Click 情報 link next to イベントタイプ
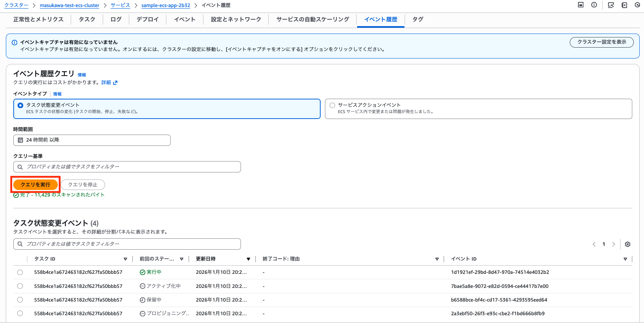The height and width of the screenshot is (323, 644). click(x=57, y=94)
